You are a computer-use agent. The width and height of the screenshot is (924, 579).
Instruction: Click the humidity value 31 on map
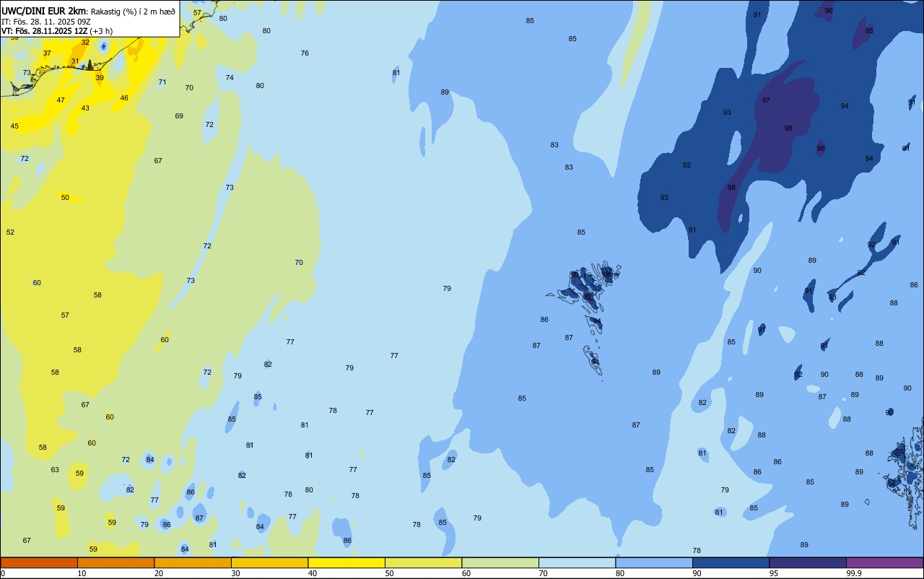point(75,61)
